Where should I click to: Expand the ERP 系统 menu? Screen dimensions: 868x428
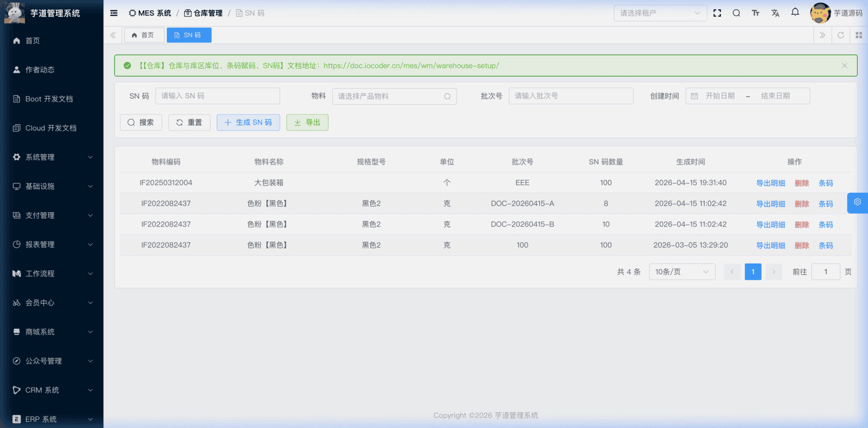click(x=52, y=419)
